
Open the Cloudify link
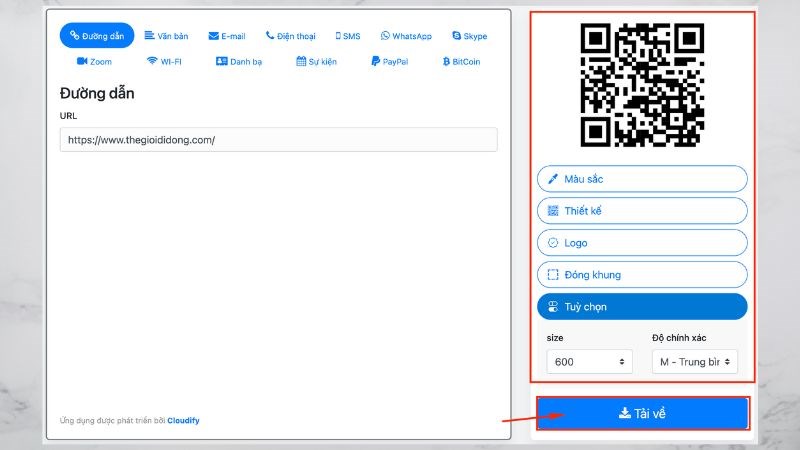click(x=183, y=420)
